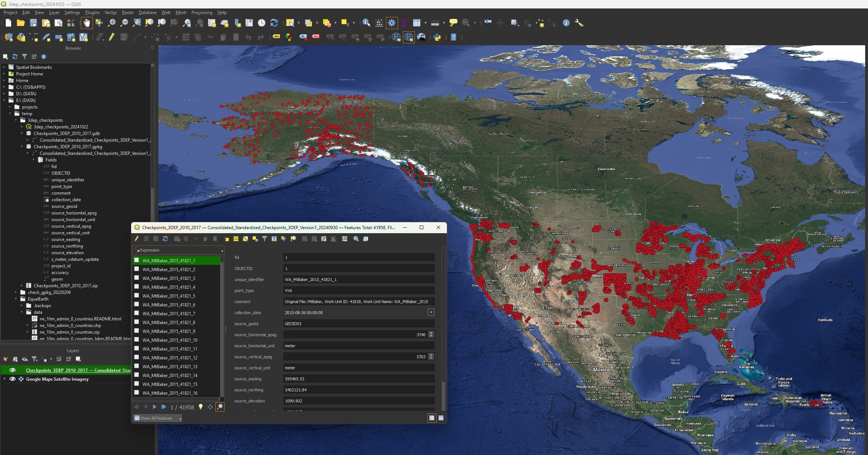Check the WA_MtBaker_2015_41821_16 row checkbox
Screen dimensions: 868x455
[137, 392]
